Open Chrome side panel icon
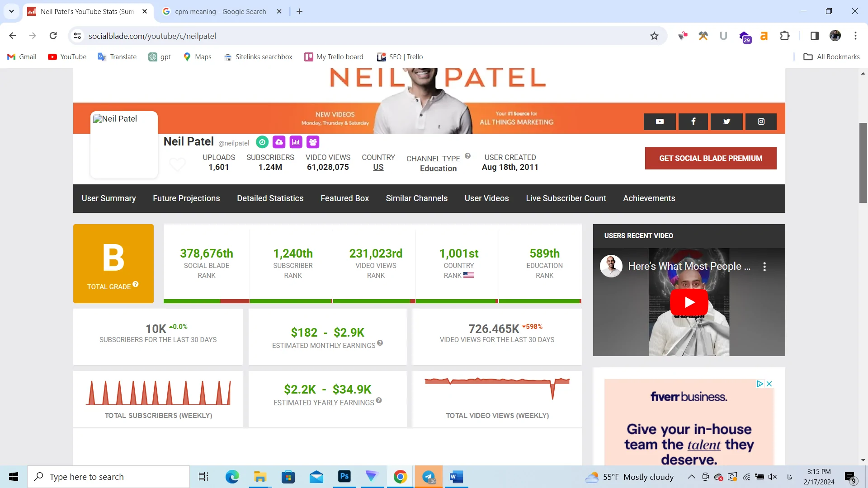Image resolution: width=868 pixels, height=488 pixels. click(x=814, y=36)
